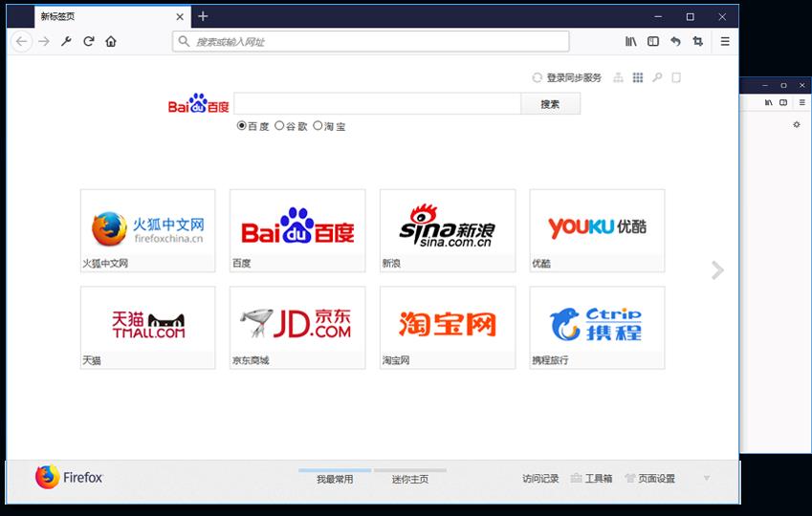Click library icon in background window
The image size is (812, 516).
769,102
